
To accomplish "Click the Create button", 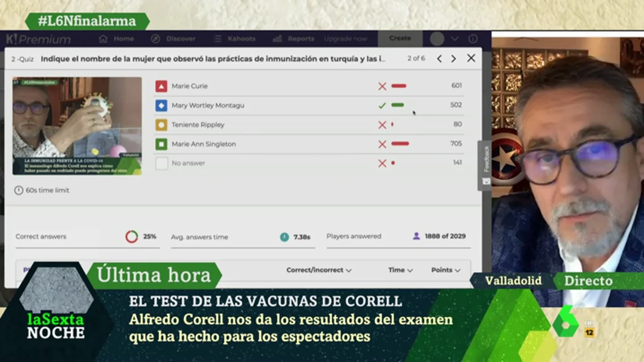I will (400, 38).
